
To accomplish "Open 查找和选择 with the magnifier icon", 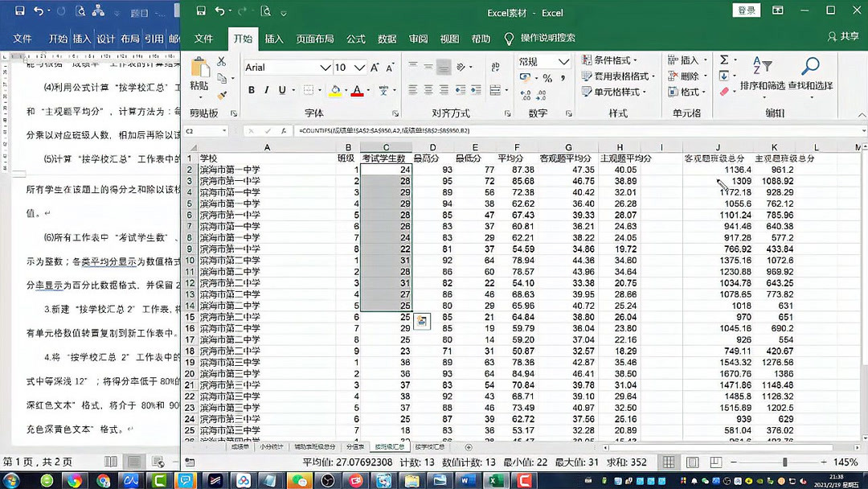I will (810, 66).
